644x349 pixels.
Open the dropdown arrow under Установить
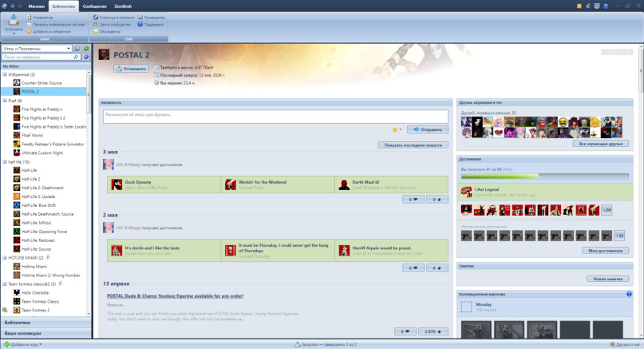(x=14, y=34)
